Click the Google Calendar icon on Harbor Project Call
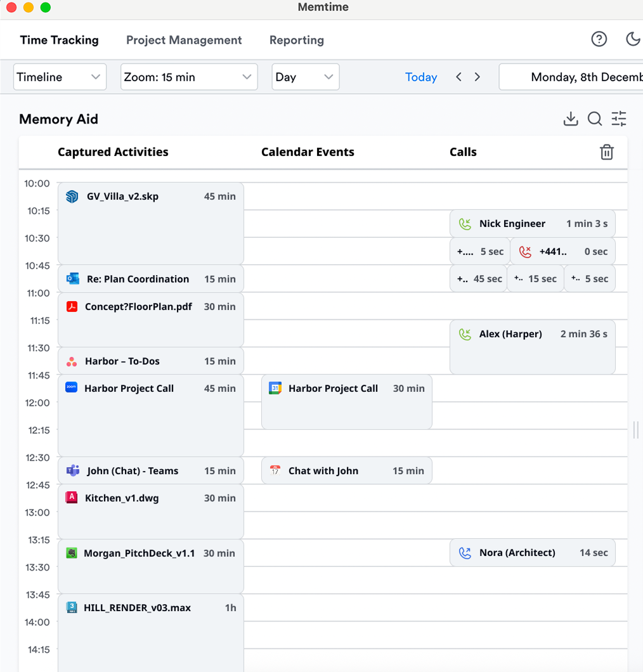 [275, 388]
